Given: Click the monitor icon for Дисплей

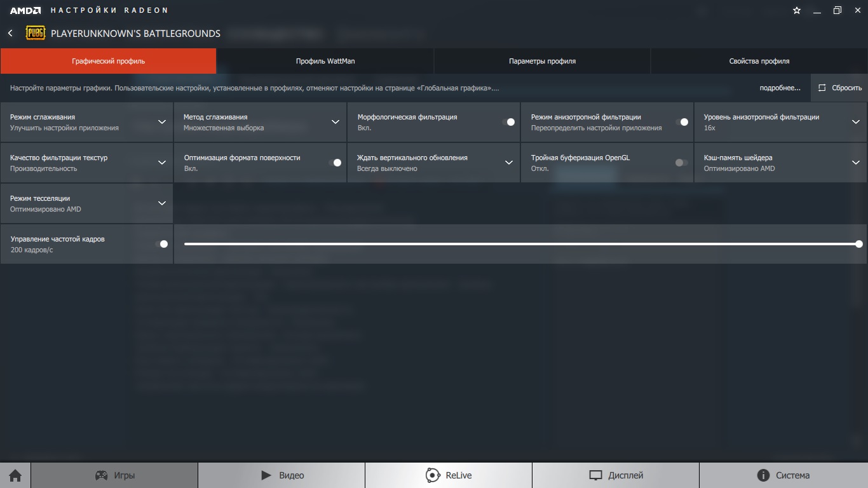Looking at the screenshot, I should (595, 475).
